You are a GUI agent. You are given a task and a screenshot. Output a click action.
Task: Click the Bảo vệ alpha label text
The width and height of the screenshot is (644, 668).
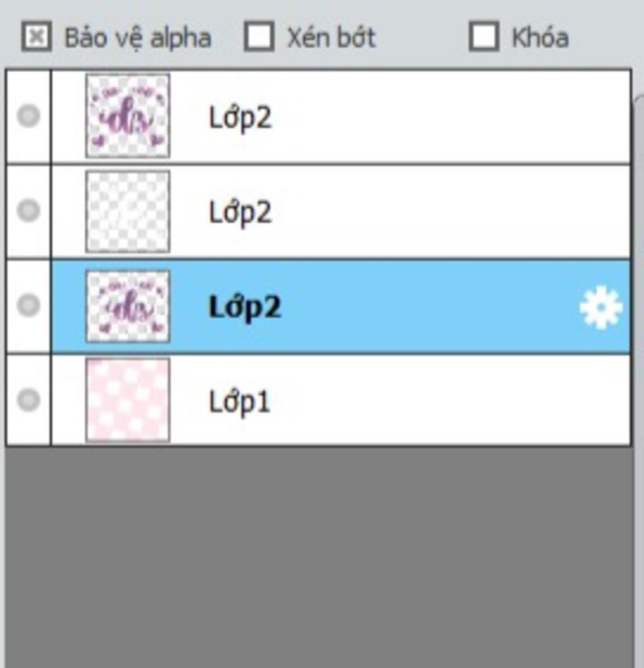click(138, 38)
